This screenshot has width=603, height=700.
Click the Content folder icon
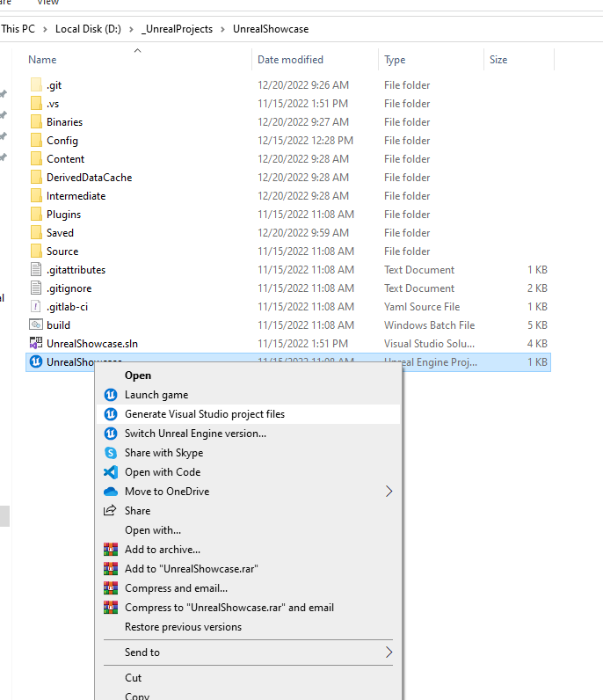pyautogui.click(x=36, y=159)
